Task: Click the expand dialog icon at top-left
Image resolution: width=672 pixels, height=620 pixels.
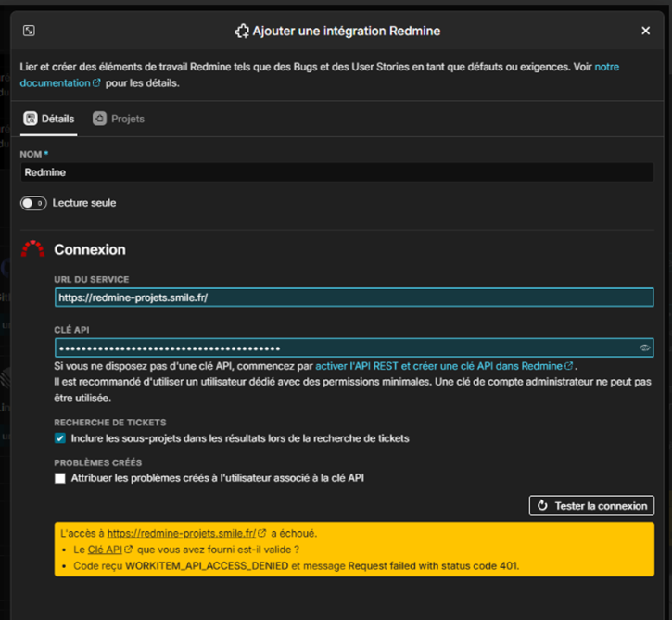Action: (x=29, y=31)
